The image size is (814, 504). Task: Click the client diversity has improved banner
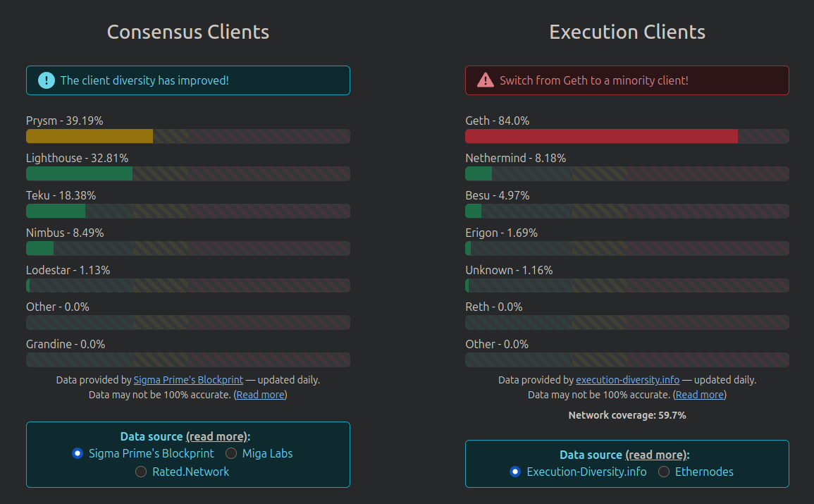(188, 80)
